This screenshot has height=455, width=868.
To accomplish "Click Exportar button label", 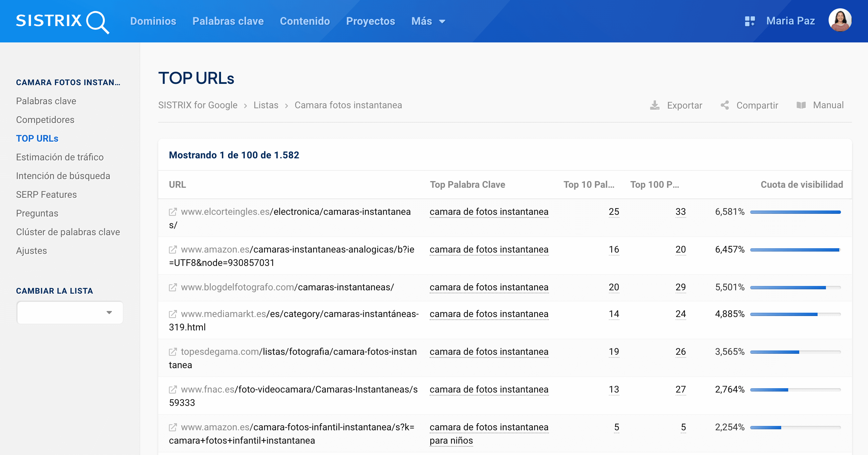I will (684, 105).
